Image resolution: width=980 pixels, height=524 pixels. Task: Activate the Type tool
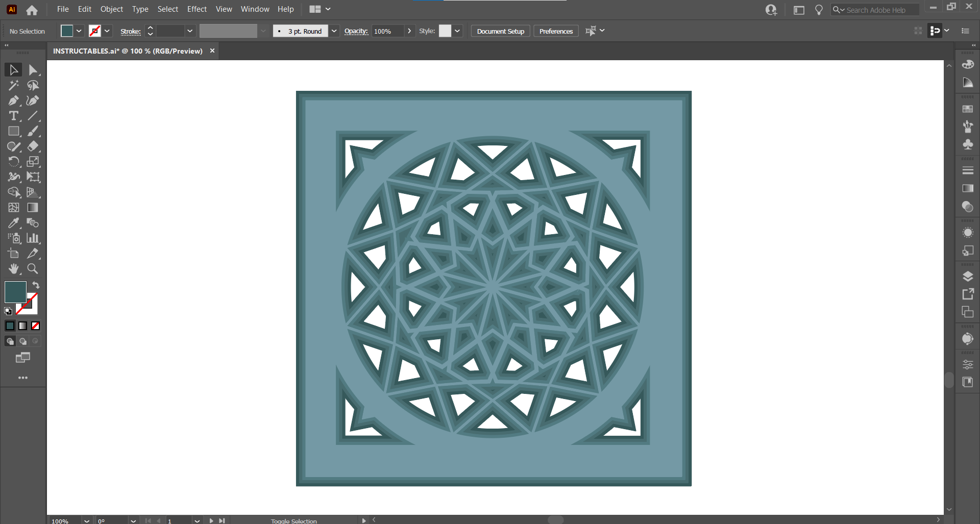14,116
